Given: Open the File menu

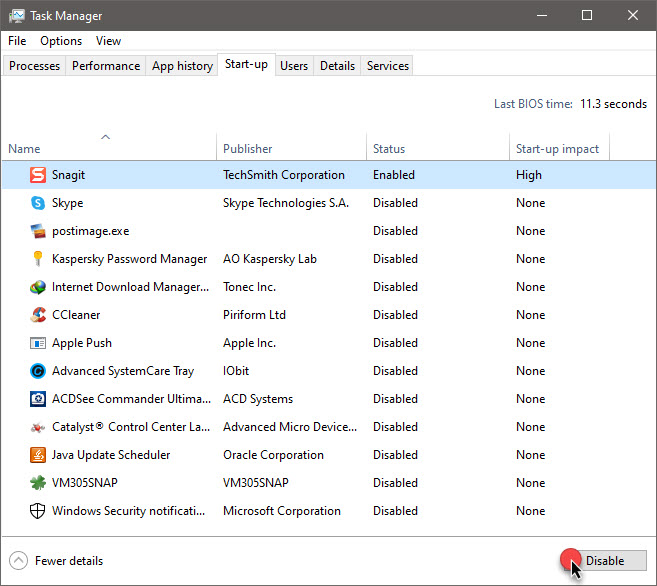Looking at the screenshot, I should (17, 41).
